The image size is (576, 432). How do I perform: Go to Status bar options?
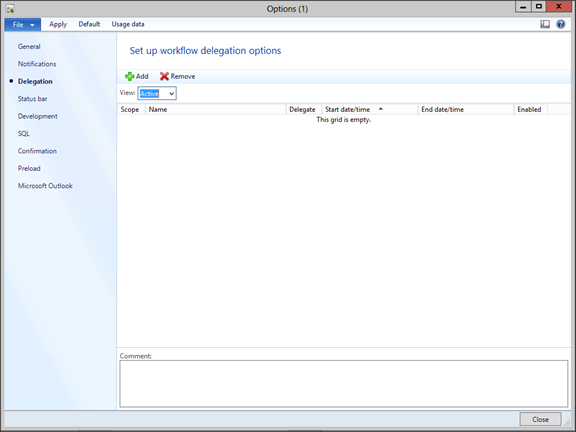(33, 99)
